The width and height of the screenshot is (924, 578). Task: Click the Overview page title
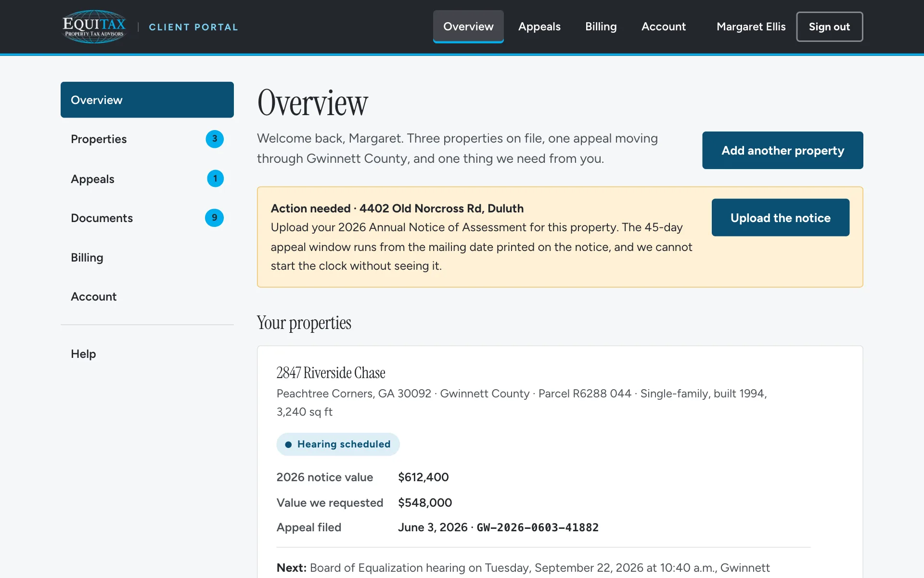(x=313, y=103)
